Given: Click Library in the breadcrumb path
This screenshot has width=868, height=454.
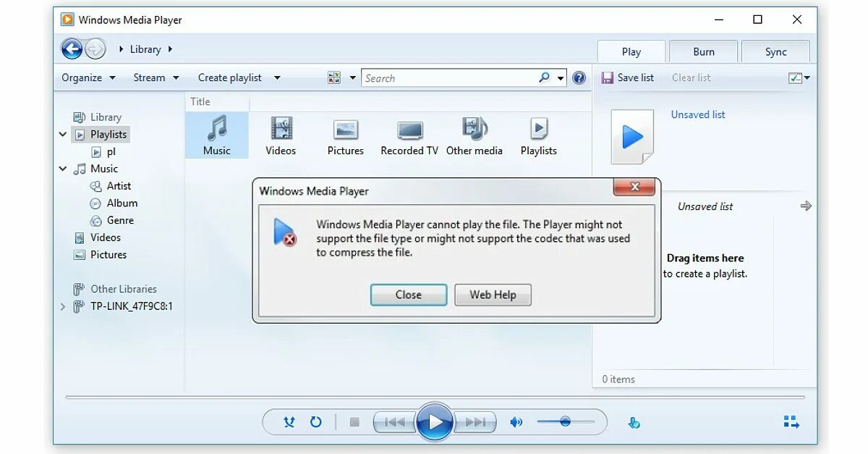Looking at the screenshot, I should (x=145, y=49).
